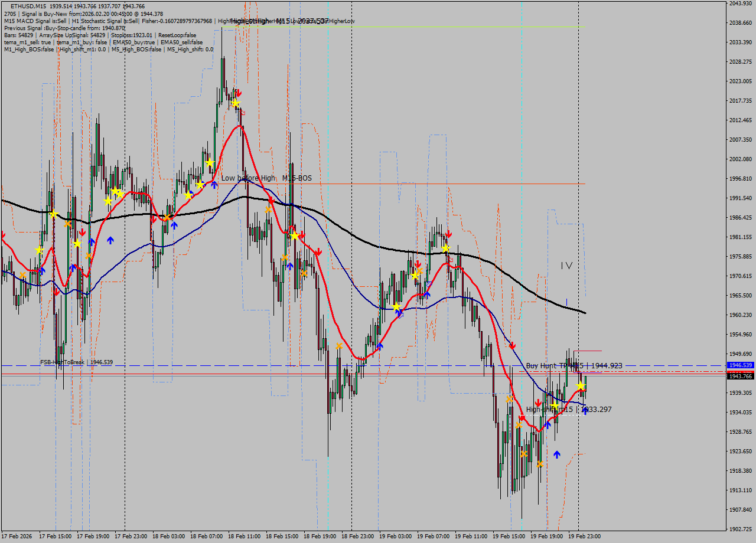Image resolution: width=756 pixels, height=543 pixels.
Task: Click the black 1943.766 current price tag
Action: click(x=740, y=376)
